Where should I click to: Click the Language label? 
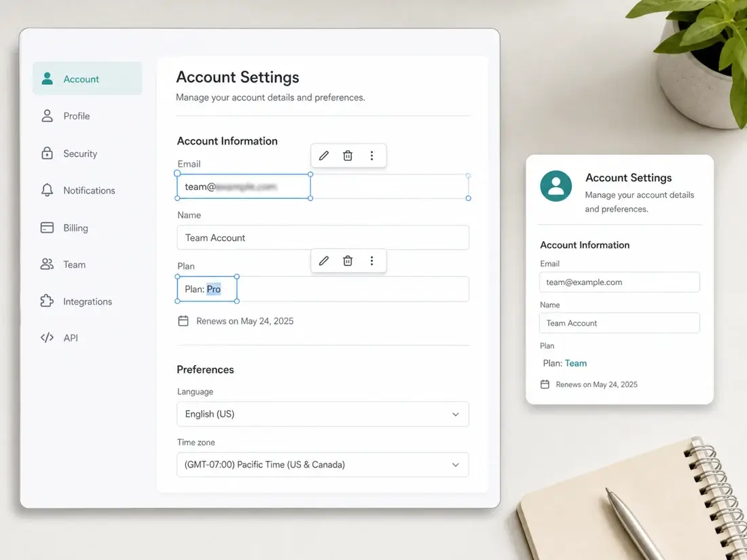tap(196, 392)
